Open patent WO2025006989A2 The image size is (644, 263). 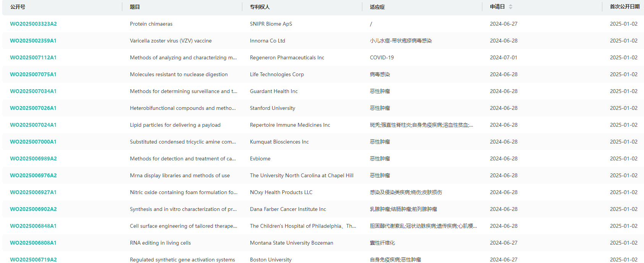click(x=33, y=158)
